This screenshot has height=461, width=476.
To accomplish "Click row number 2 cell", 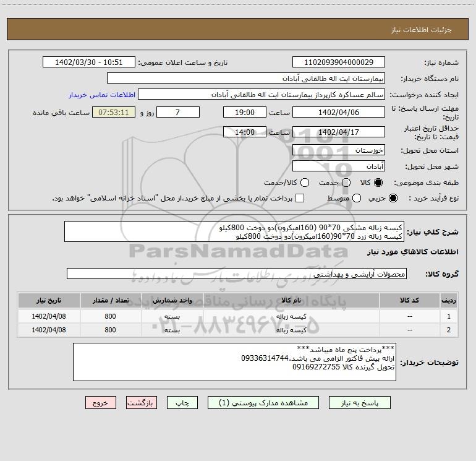I will (x=449, y=330).
